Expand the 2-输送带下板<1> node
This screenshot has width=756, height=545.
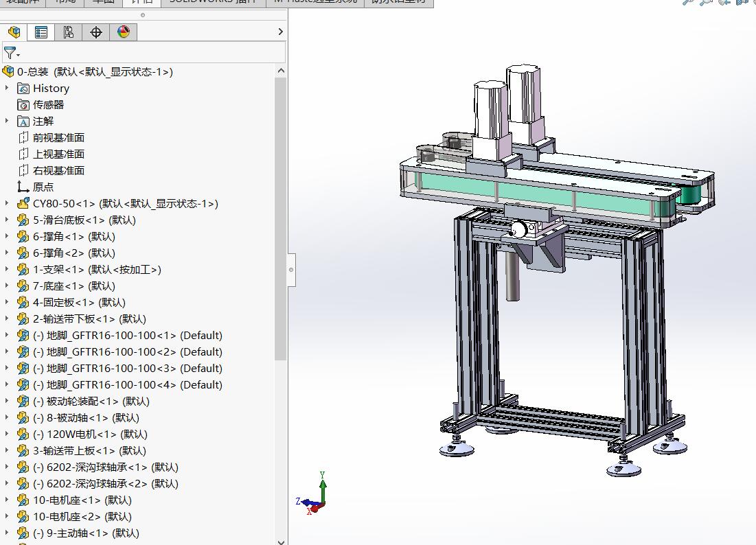(x=7, y=318)
